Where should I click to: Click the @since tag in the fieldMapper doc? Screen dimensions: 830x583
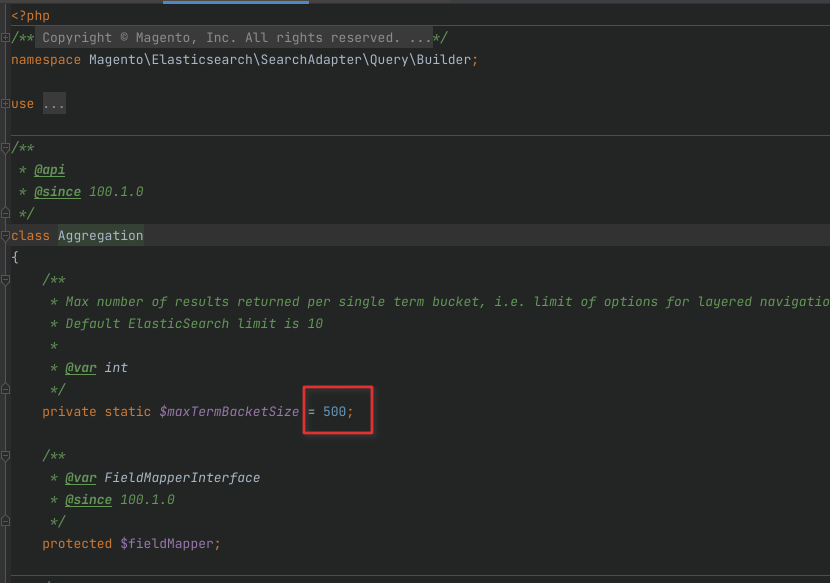(x=88, y=500)
